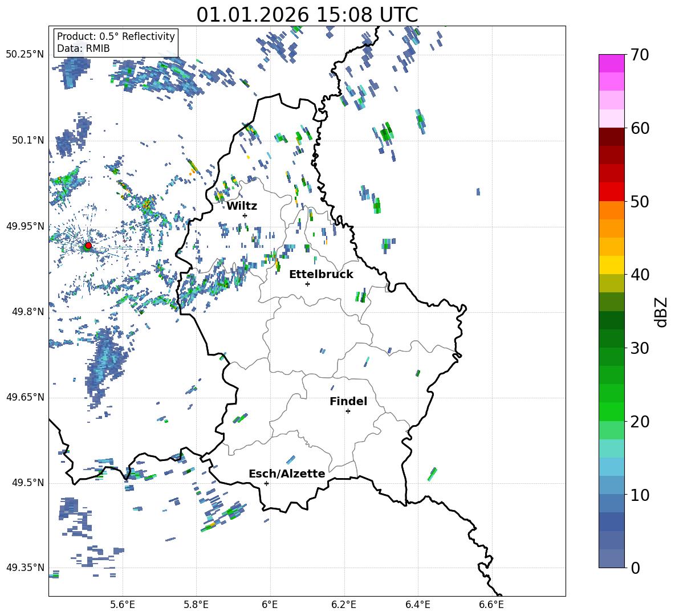Click the 50.1°N latitude label
The image size is (675, 616).
click(x=28, y=140)
